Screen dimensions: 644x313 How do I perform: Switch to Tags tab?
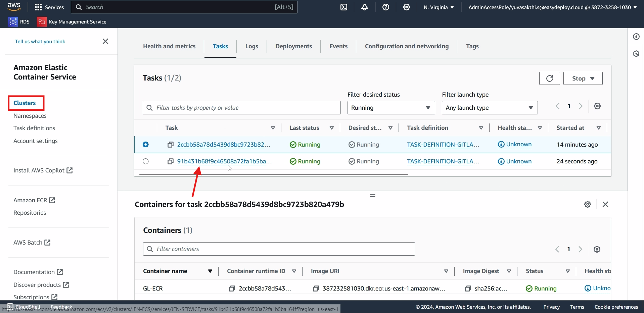tap(472, 46)
